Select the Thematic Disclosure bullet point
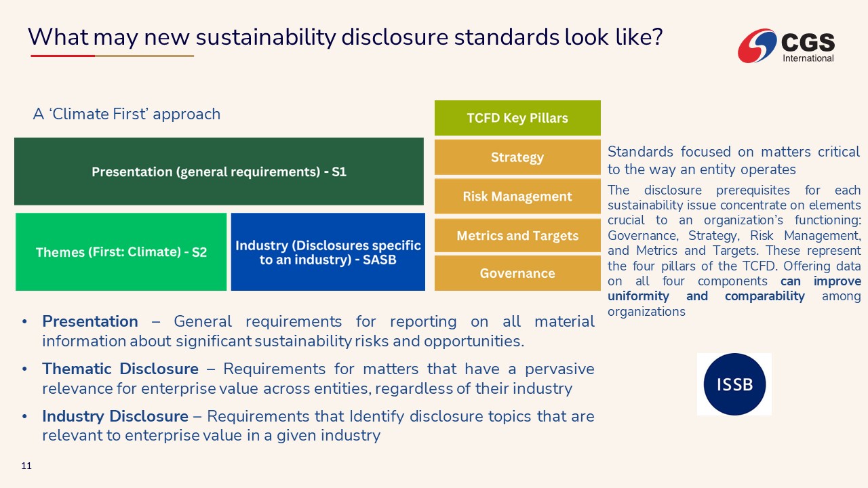 (317, 378)
